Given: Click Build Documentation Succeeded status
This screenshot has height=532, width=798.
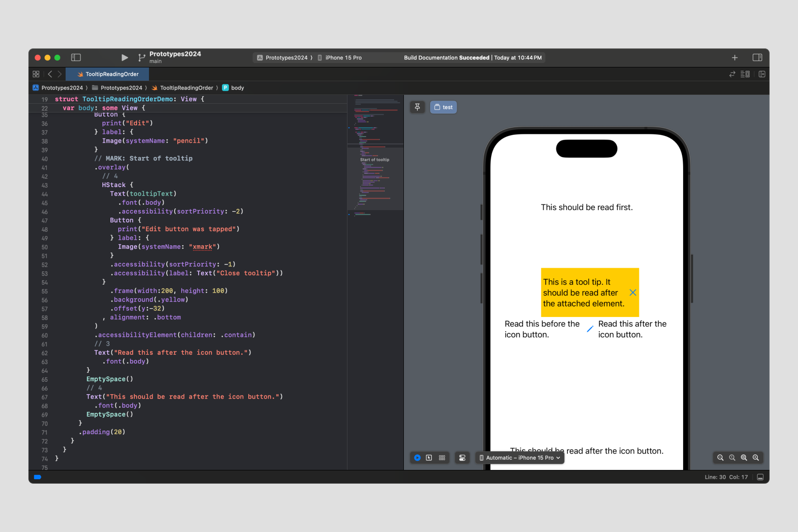Looking at the screenshot, I should pyautogui.click(x=473, y=58).
